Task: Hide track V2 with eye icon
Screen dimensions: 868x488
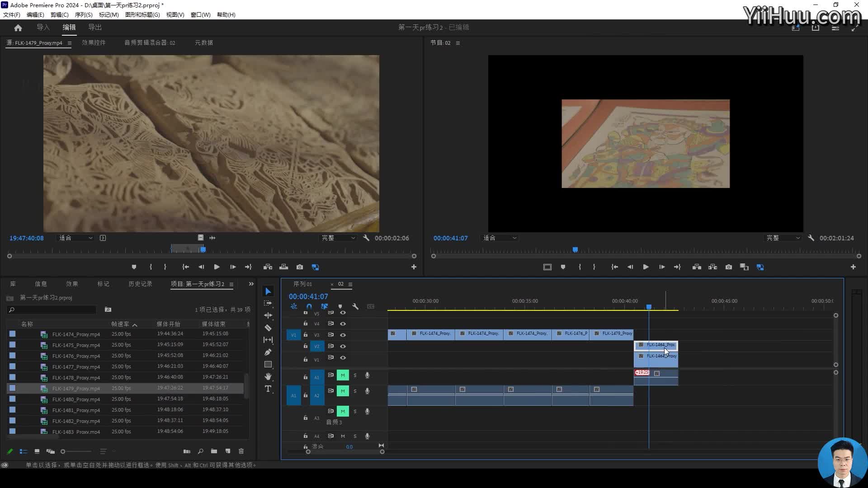Action: (x=343, y=346)
